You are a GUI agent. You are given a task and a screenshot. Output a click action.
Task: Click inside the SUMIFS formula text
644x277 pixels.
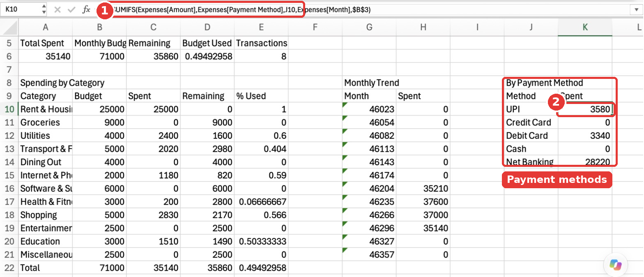tap(242, 10)
